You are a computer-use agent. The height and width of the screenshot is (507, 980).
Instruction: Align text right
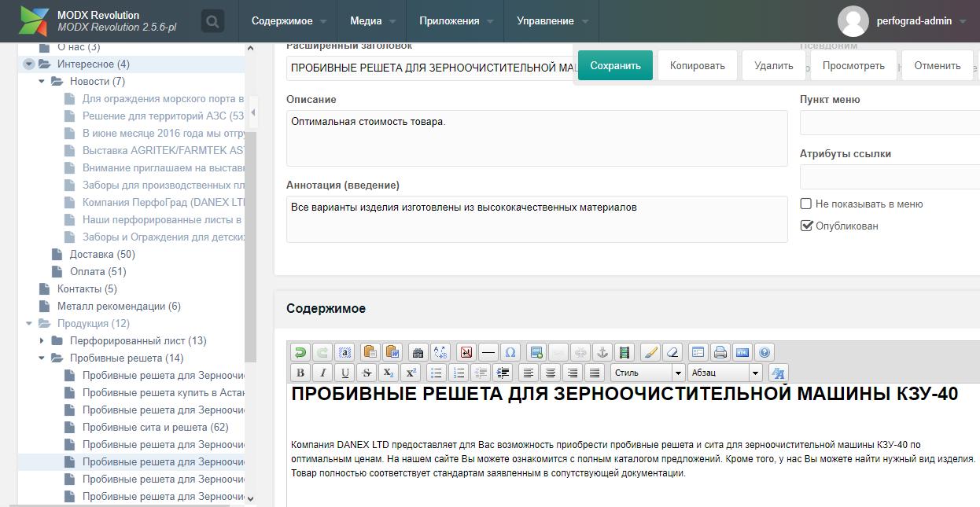[573, 373]
